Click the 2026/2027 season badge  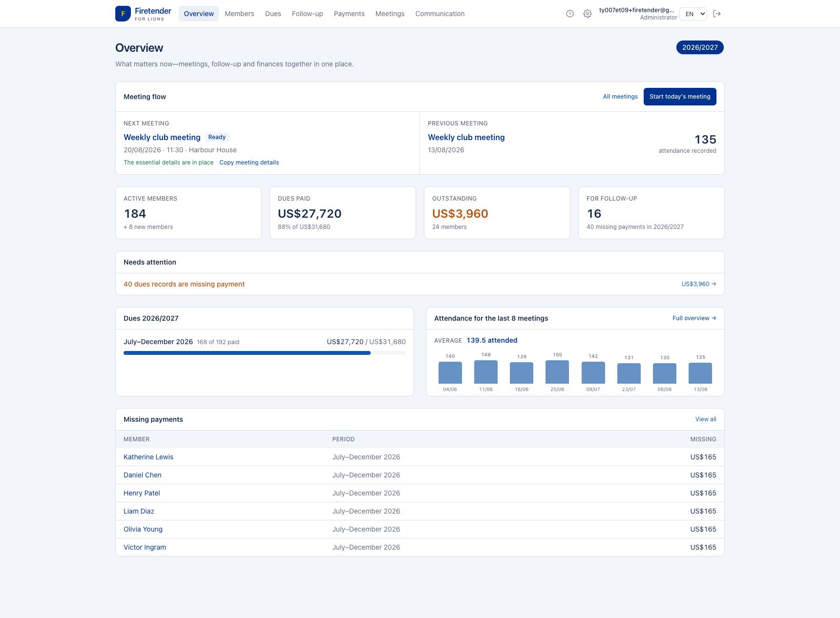[700, 47]
